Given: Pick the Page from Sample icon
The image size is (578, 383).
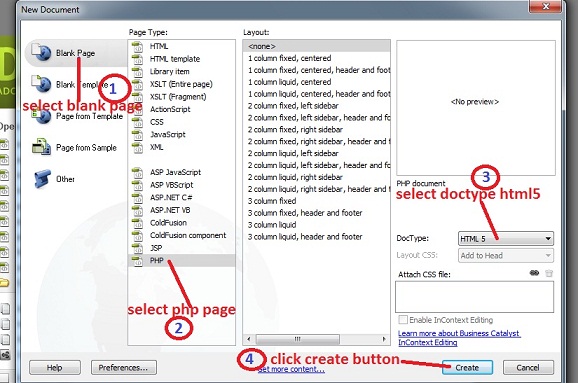Looking at the screenshot, I should coord(41,147).
